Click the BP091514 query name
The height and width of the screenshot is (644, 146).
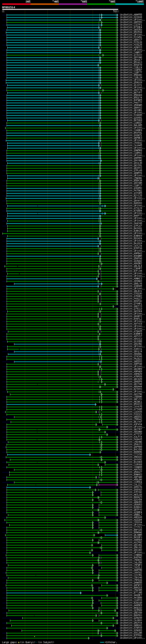[8, 7]
